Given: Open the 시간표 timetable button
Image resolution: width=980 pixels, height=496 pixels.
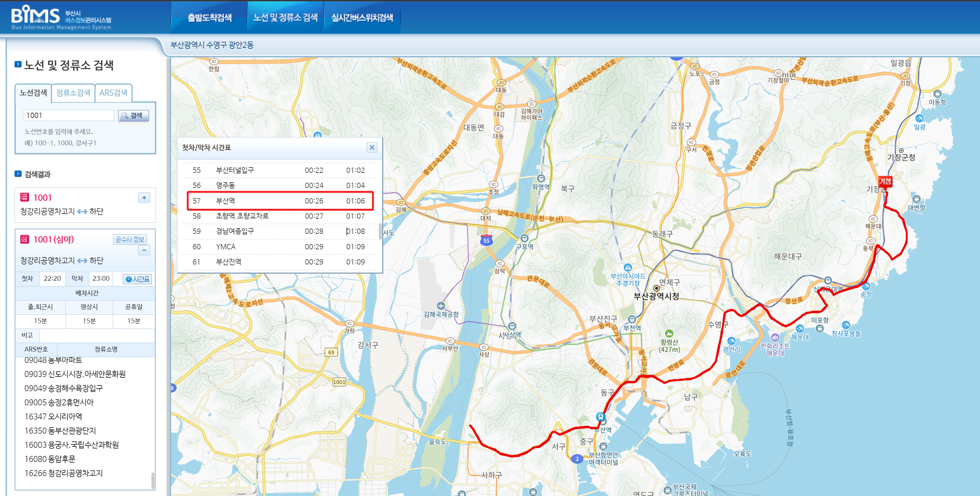Looking at the screenshot, I should (137, 279).
